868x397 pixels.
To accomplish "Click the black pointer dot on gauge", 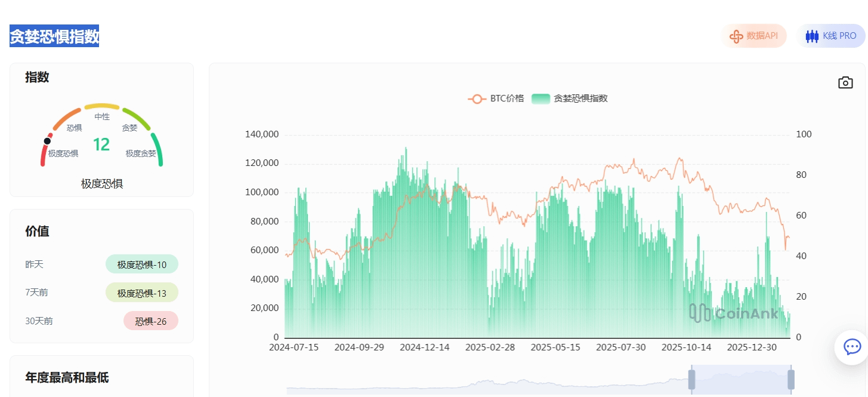I will tap(47, 141).
